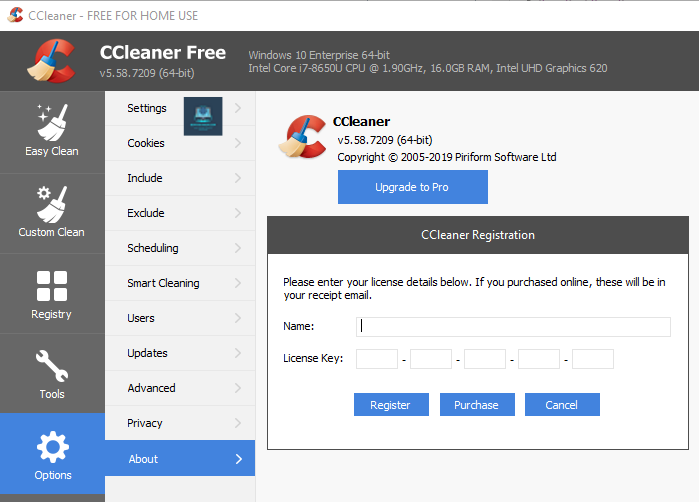
Task: Go to the Privacy options page
Action: [180, 423]
